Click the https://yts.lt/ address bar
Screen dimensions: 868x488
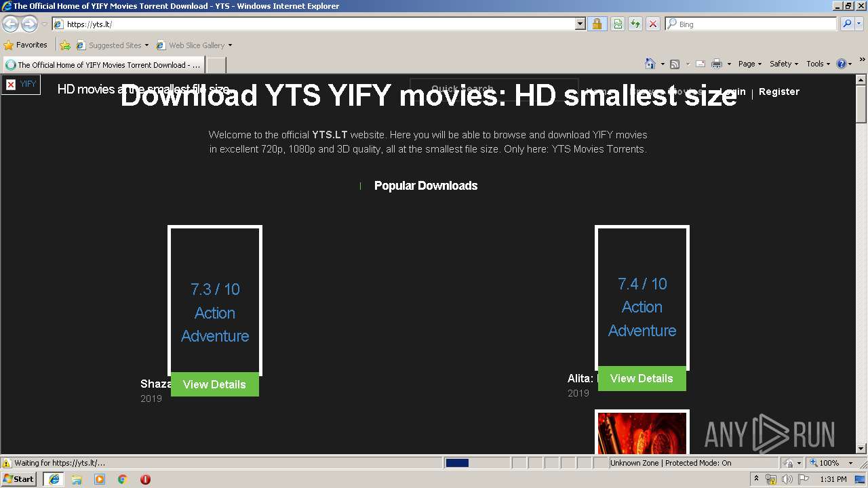pyautogui.click(x=313, y=24)
